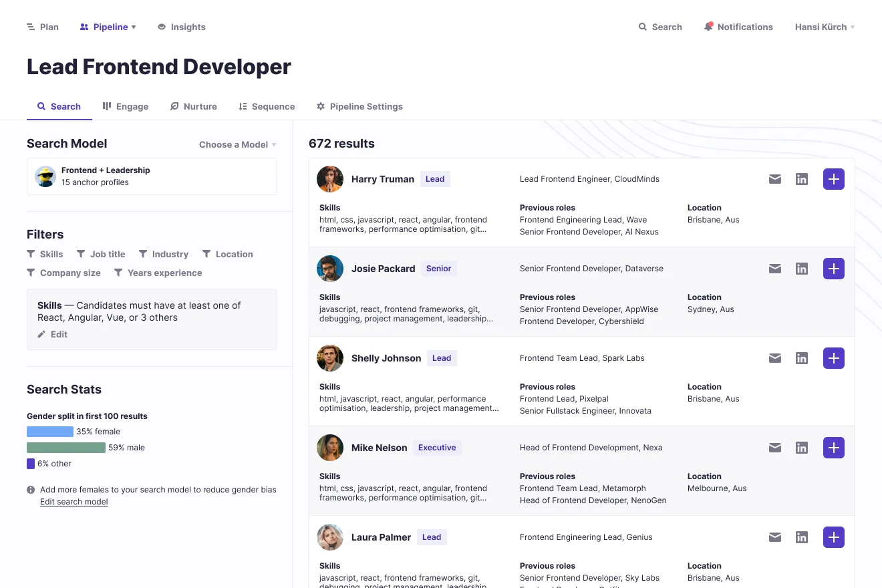Click the info icon beside gender bias note
The image size is (882, 588).
[x=31, y=490]
